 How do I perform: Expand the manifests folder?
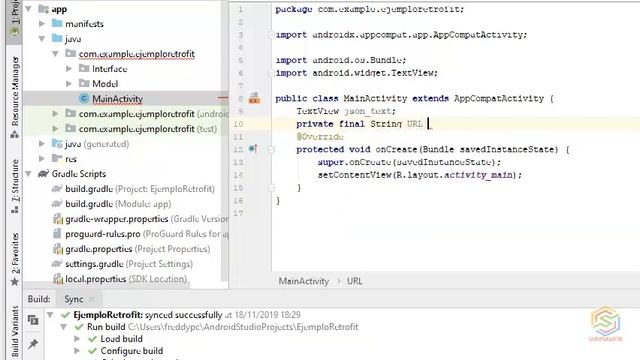click(x=42, y=24)
